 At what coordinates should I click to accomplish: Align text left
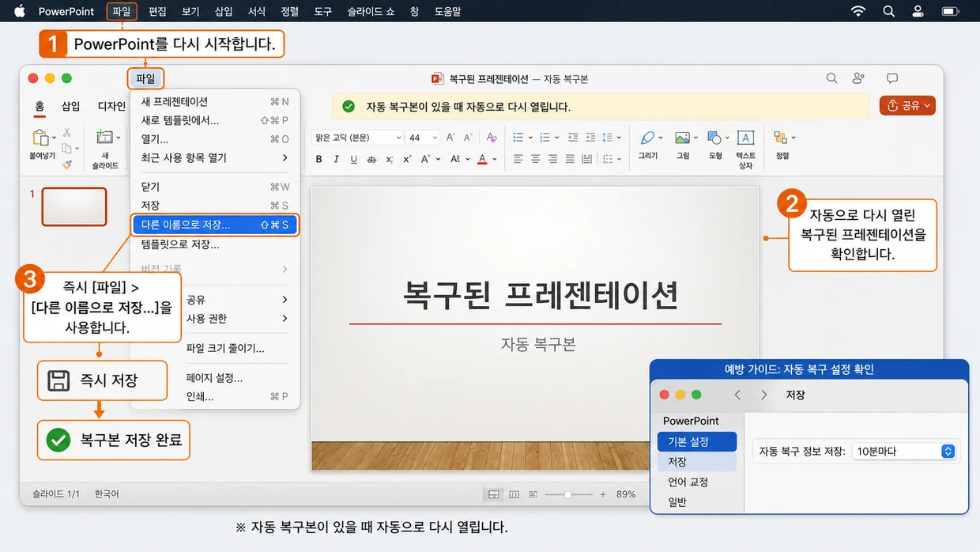pyautogui.click(x=518, y=159)
